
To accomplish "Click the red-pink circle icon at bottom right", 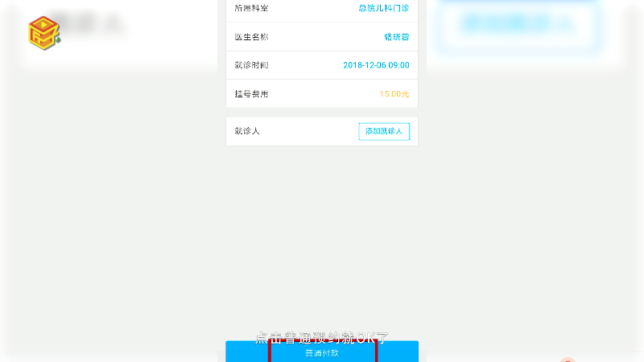I will tap(568, 360).
